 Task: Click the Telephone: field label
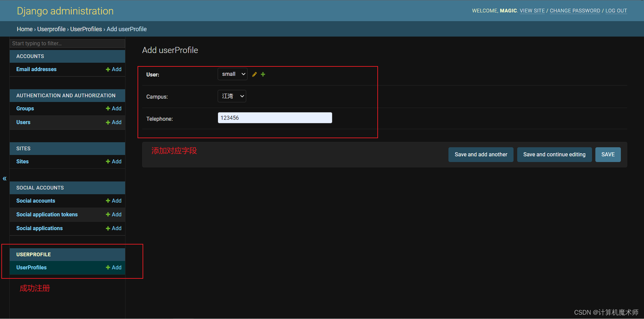click(160, 119)
